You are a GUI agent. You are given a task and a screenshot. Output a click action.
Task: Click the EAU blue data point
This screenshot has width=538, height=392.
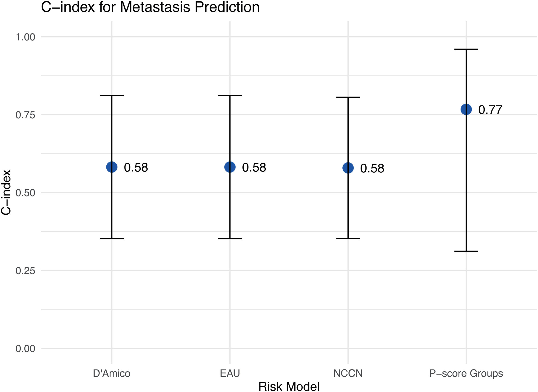(230, 167)
